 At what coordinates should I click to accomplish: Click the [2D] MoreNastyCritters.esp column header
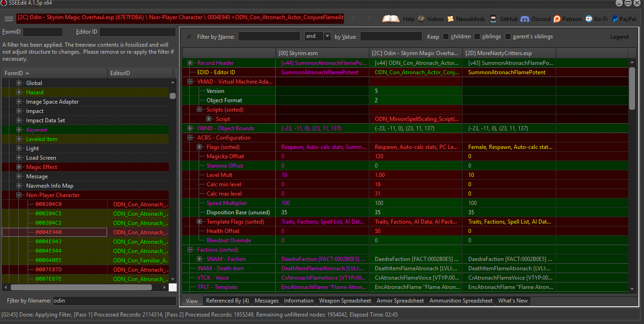509,53
